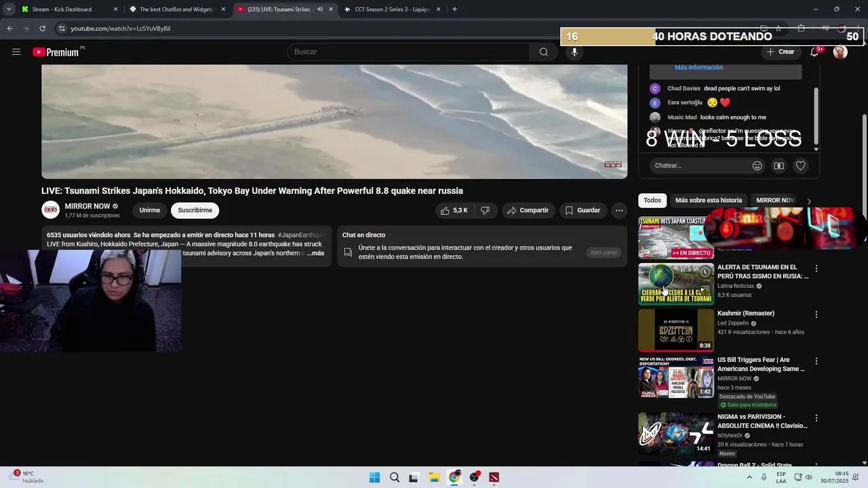Open the account avatar menu
Screen dimensions: 868x488
(840, 52)
